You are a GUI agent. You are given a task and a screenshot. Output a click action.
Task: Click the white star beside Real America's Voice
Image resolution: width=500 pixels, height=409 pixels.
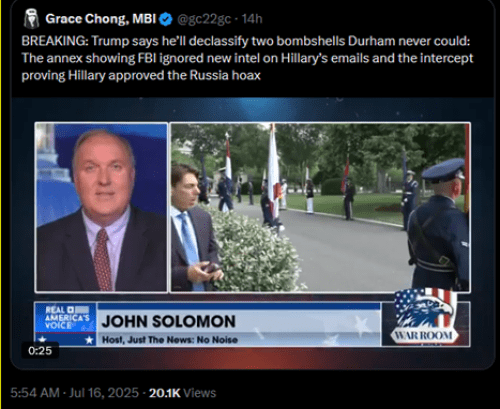[89, 340]
